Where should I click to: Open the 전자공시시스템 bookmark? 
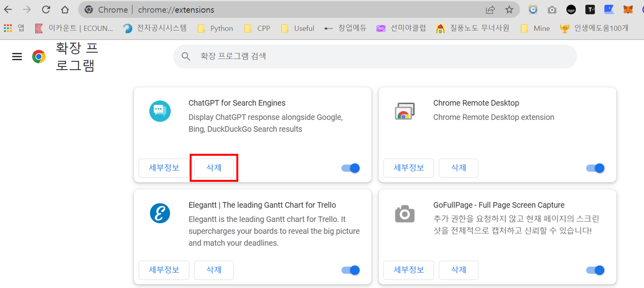click(155, 28)
